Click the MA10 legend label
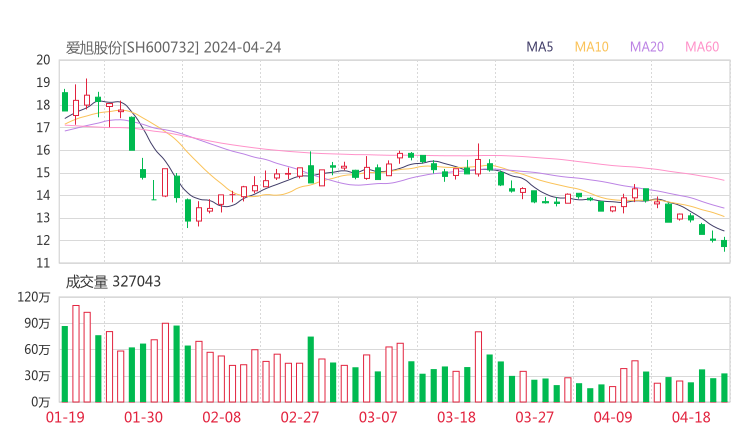740x440 pixels. pyautogui.click(x=591, y=47)
